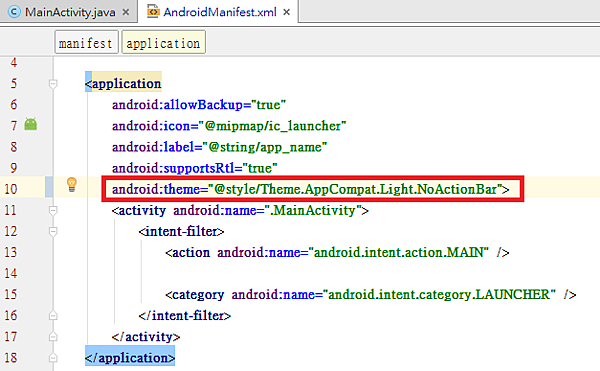Close the AndroidManifest.xml tab
Viewport: 600px width, 371px height.
(286, 12)
